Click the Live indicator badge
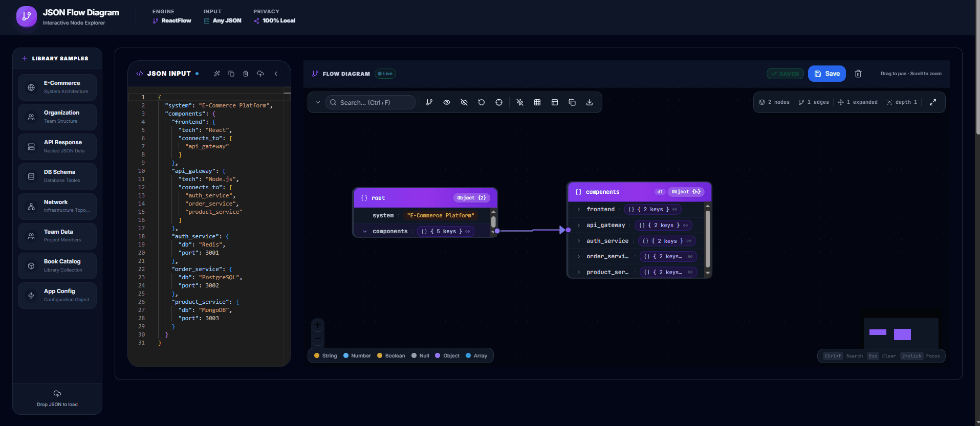The image size is (980, 426). (x=385, y=74)
